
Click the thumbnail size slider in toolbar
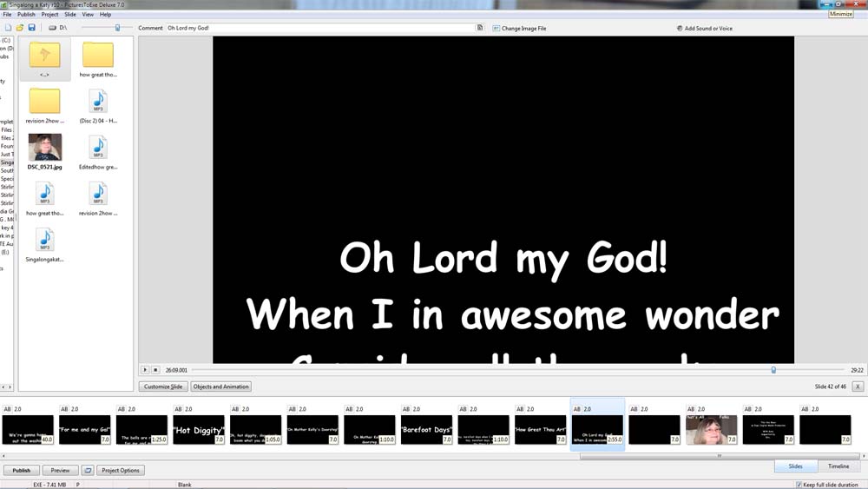pos(117,28)
